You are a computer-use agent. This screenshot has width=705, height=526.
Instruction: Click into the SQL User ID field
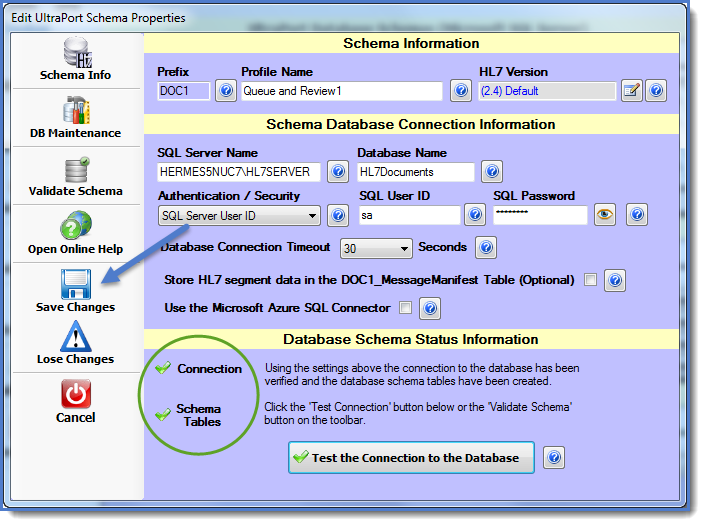pos(410,215)
